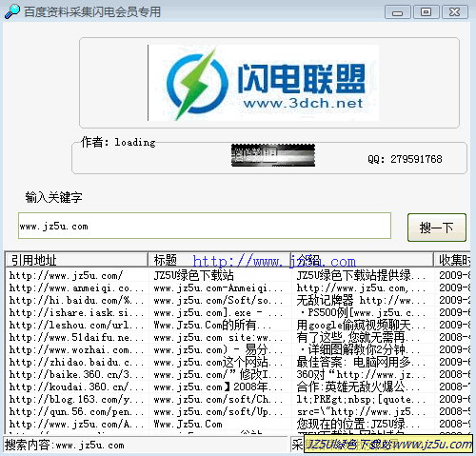
Task: Minimize the 百度资料采集 window
Action: [398, 12]
